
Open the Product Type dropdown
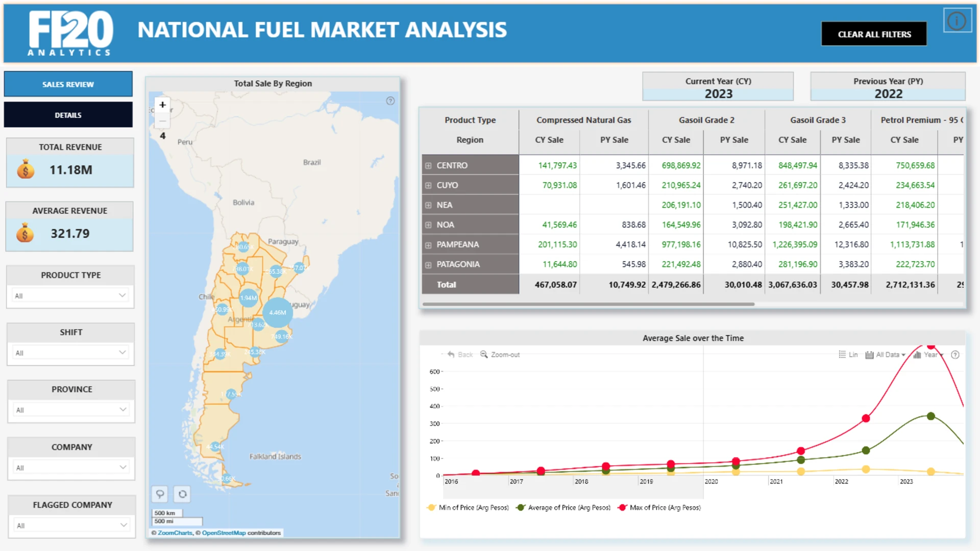pyautogui.click(x=70, y=295)
